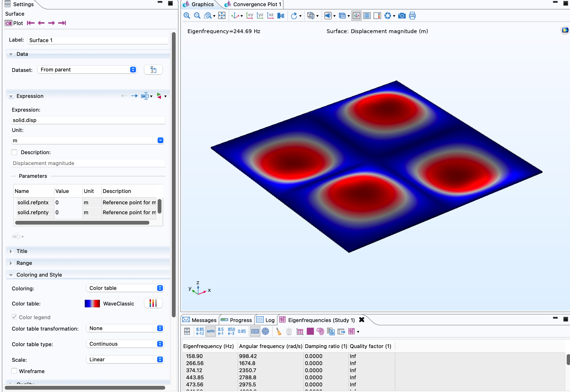Click in the solid.disp expression field
570x392 pixels.
tap(88, 120)
